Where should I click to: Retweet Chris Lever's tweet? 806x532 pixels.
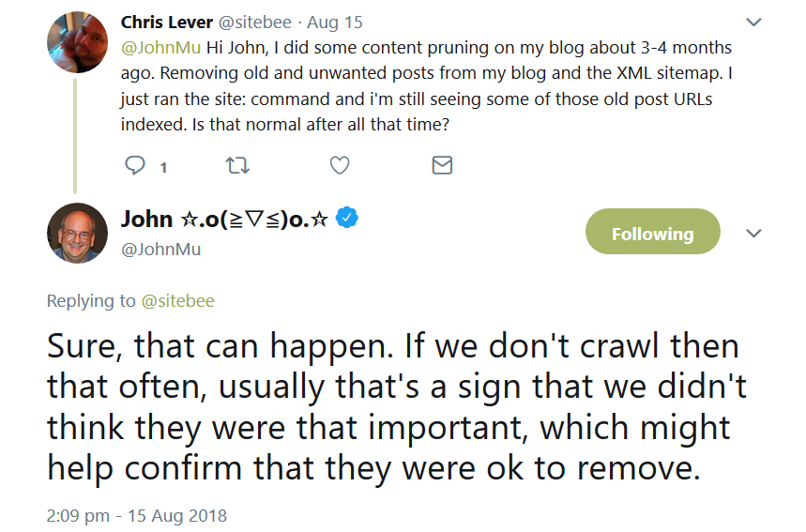point(238,166)
